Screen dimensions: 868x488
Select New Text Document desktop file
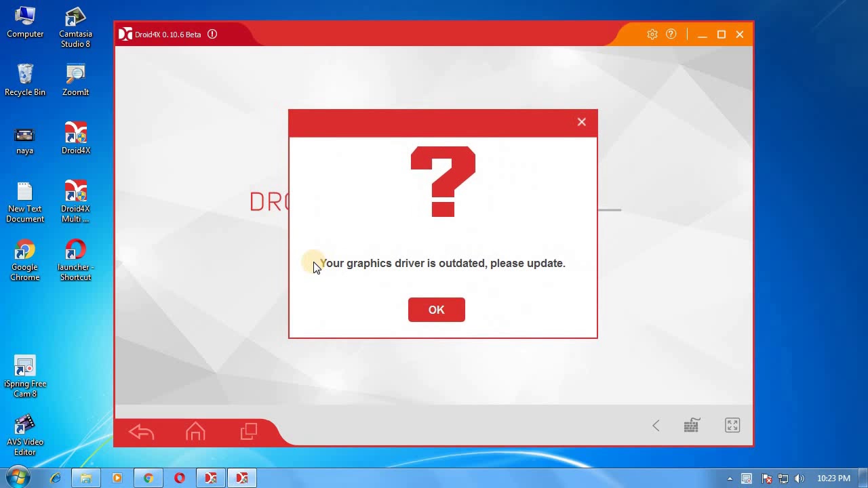coord(25,202)
